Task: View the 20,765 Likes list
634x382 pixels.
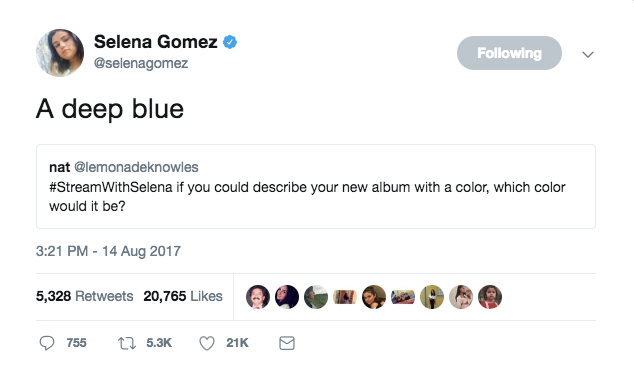Action: coord(183,296)
